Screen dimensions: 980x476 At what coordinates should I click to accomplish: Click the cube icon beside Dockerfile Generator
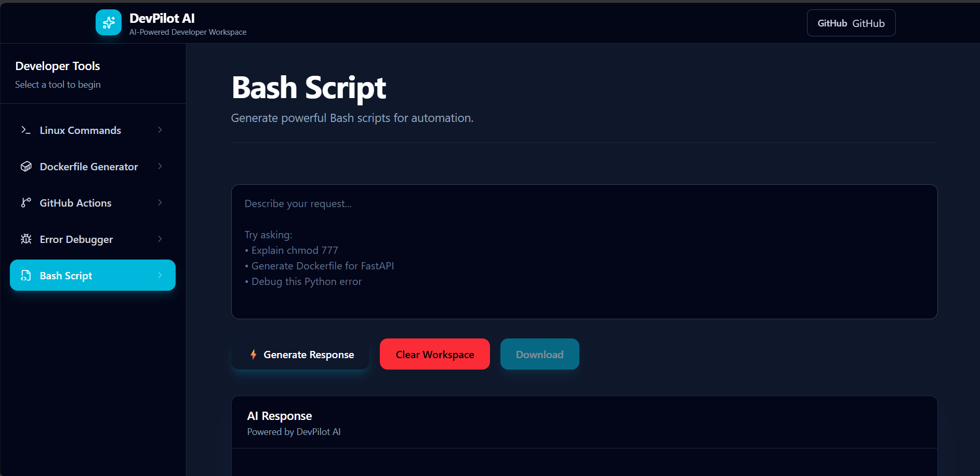click(x=26, y=166)
